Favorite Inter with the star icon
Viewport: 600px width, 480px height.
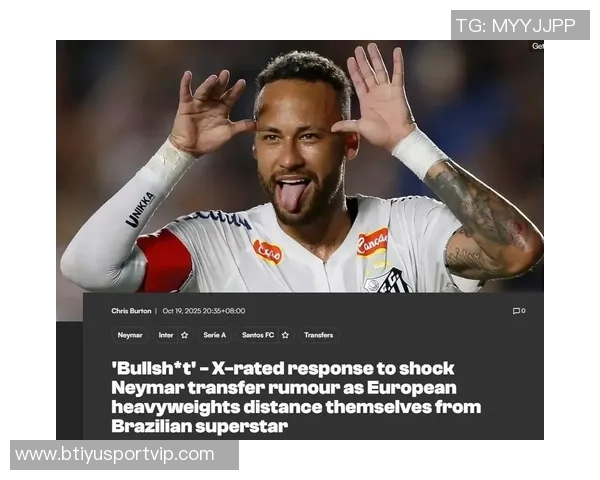(x=184, y=335)
